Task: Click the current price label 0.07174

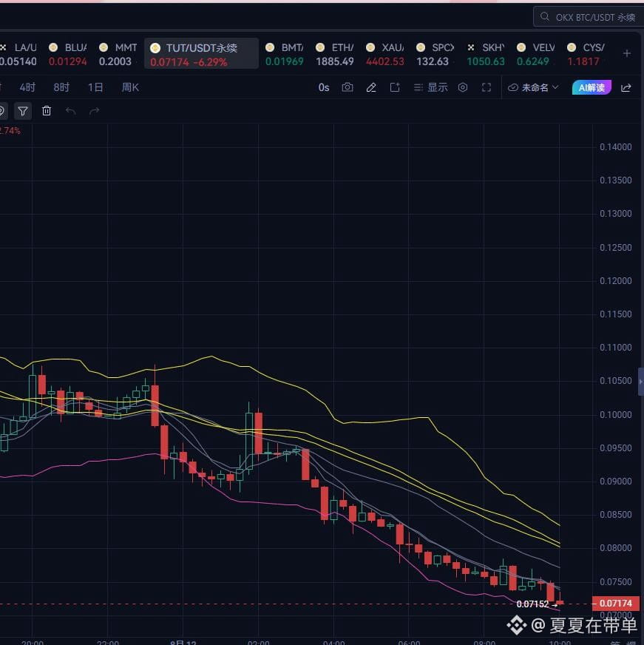Action: pyautogui.click(x=616, y=604)
